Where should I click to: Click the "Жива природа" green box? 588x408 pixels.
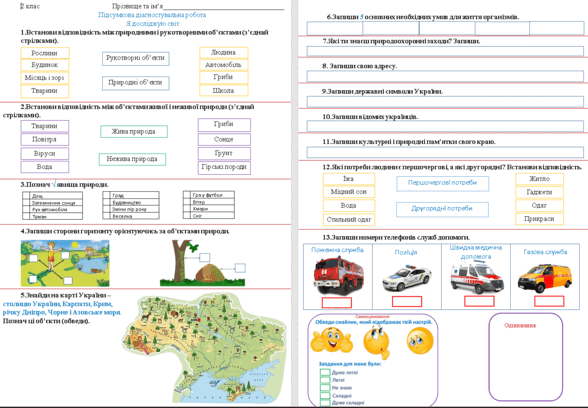click(x=134, y=132)
